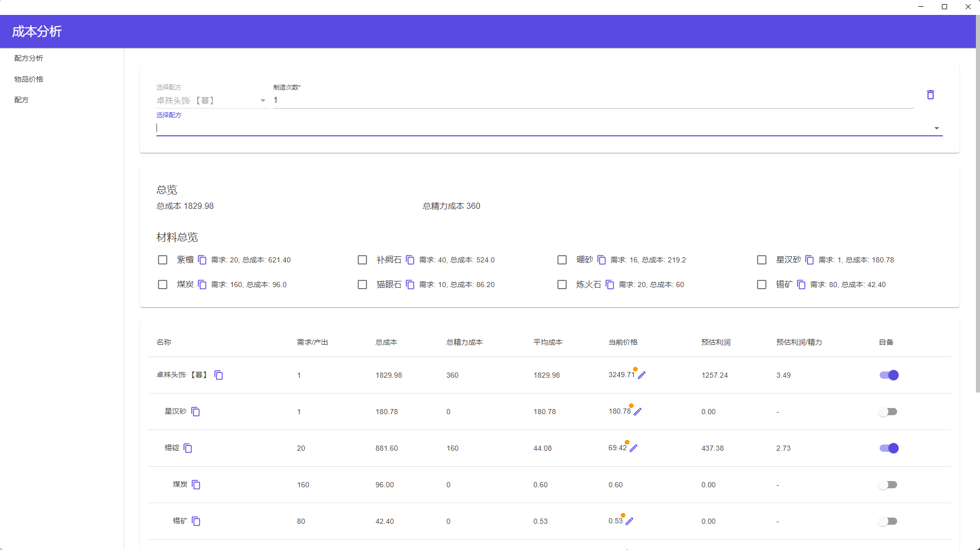Click the 预估利润/精力 column header
This screenshot has height=550, width=980.
click(x=799, y=342)
